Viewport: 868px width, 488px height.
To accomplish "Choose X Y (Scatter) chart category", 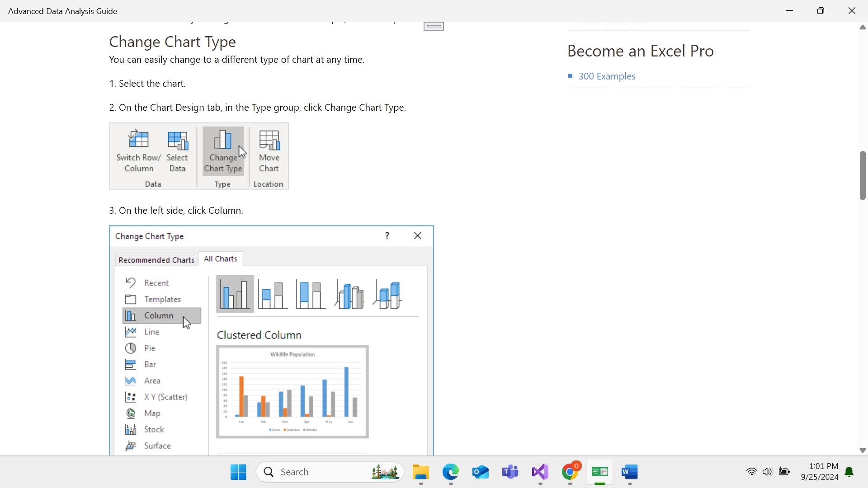I will (x=165, y=397).
